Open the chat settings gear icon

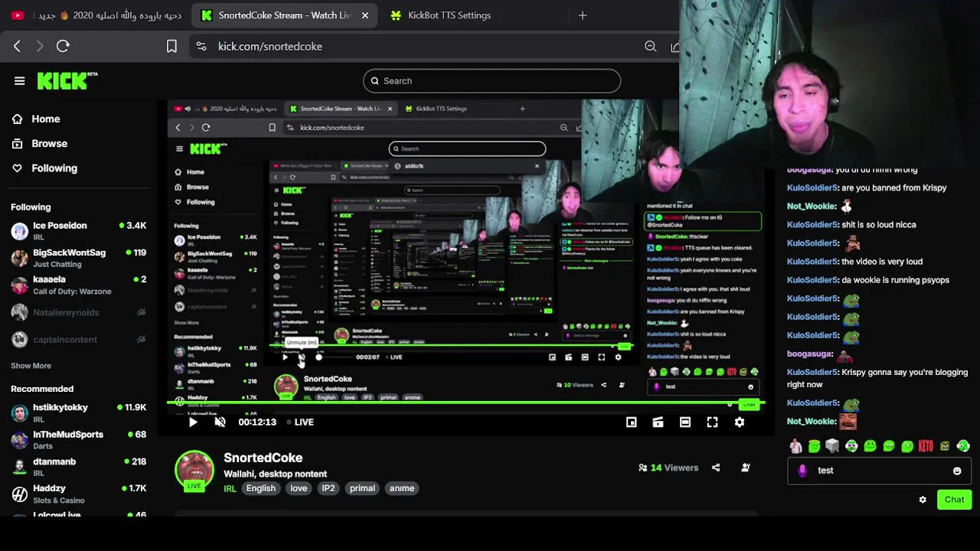point(923,500)
